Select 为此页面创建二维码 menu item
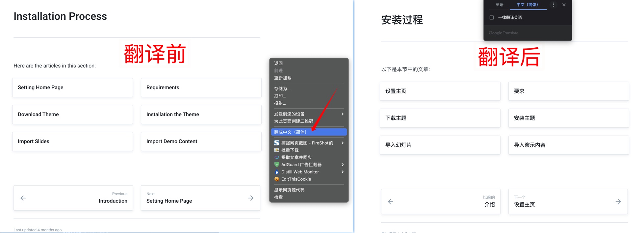 309,121
